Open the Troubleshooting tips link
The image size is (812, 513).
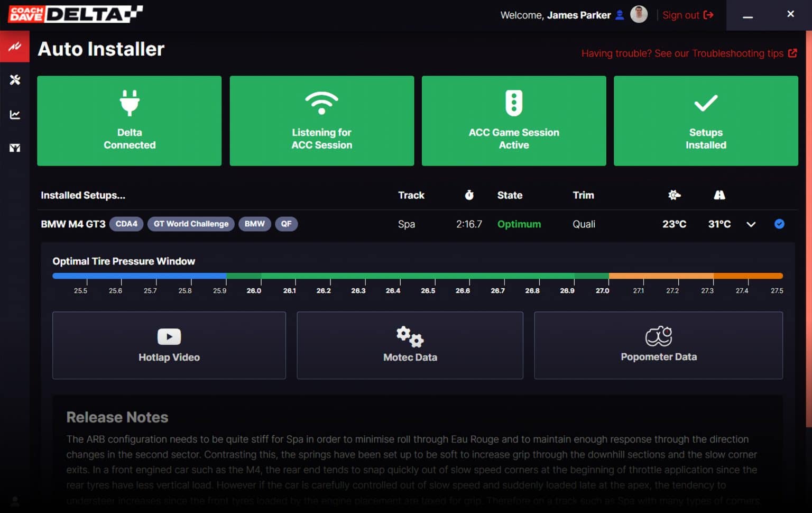tap(688, 53)
